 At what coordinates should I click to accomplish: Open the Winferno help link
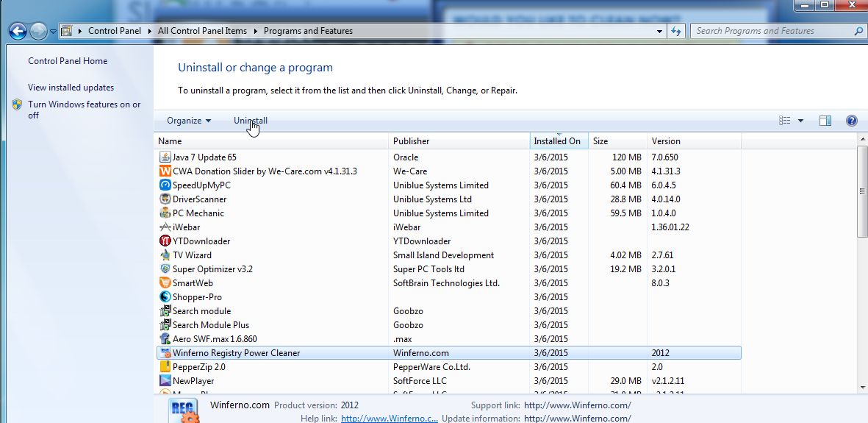click(x=389, y=419)
